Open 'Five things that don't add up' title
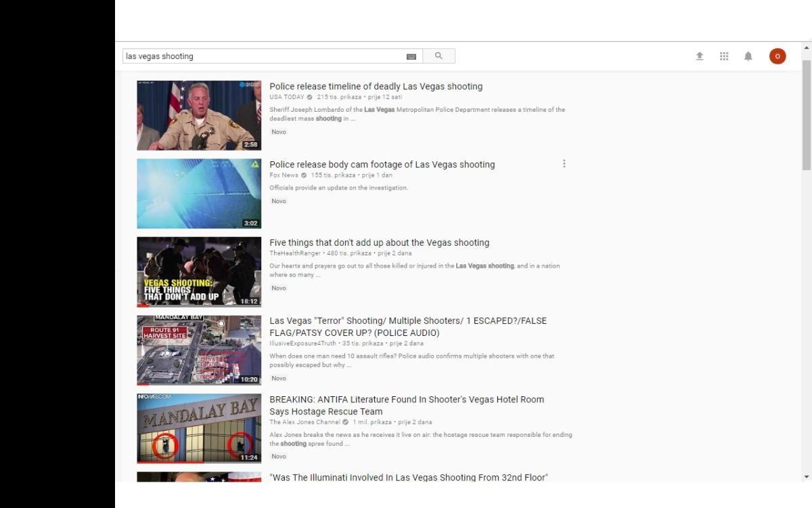The height and width of the screenshot is (508, 812). pos(380,242)
